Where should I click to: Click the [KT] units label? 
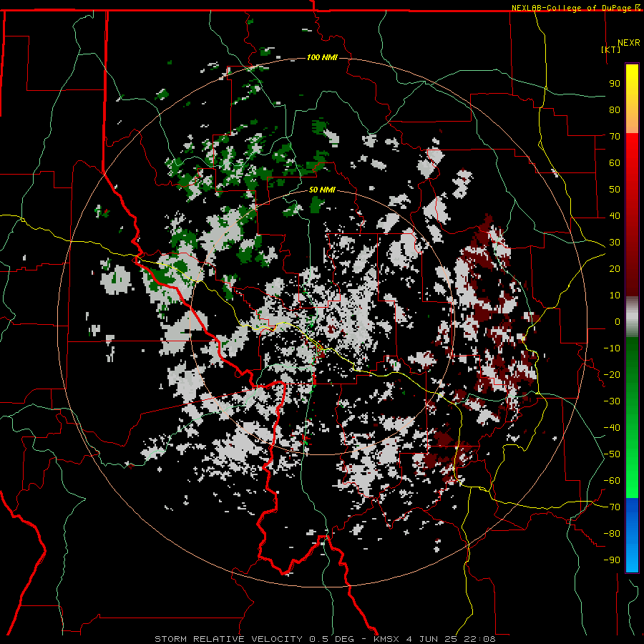click(611, 49)
